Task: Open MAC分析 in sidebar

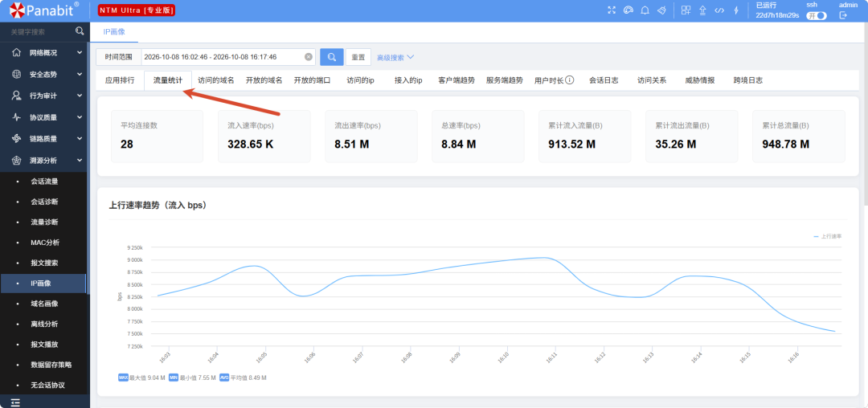Action: [44, 243]
